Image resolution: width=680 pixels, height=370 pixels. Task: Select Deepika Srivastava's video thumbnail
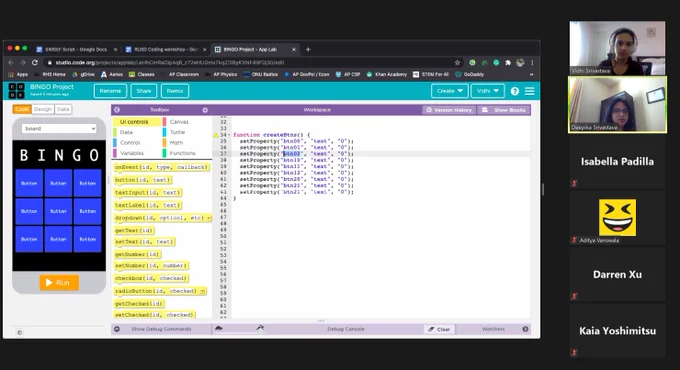tap(617, 105)
